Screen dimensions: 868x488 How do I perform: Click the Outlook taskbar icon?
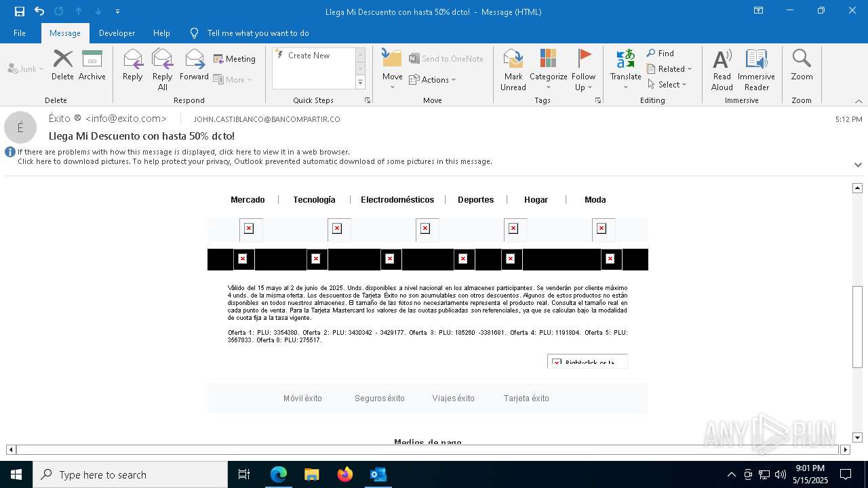pyautogui.click(x=378, y=474)
